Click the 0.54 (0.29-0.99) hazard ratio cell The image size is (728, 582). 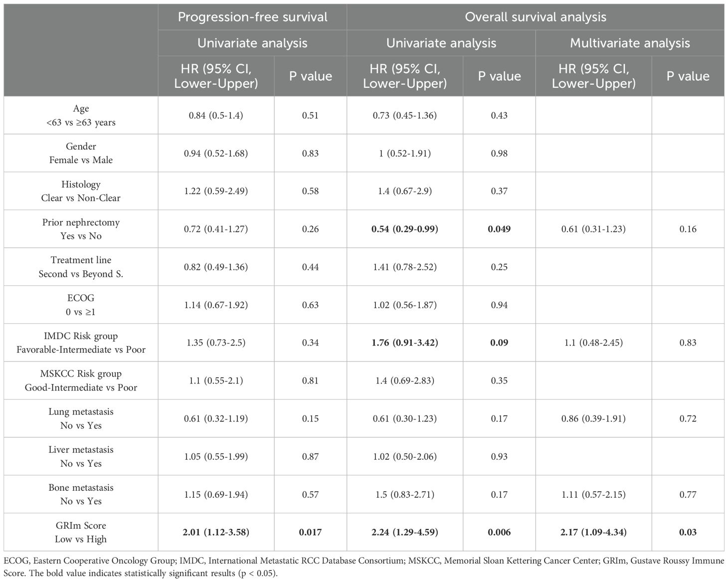coord(404,229)
